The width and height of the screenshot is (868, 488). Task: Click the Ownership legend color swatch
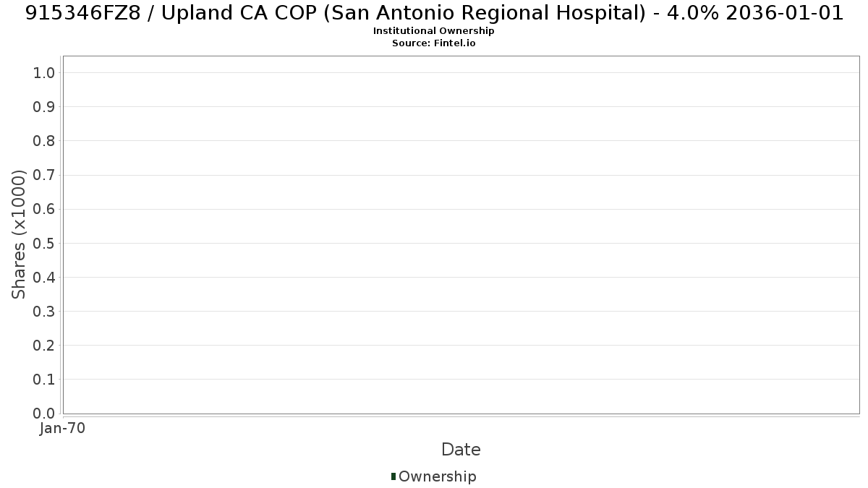click(393, 476)
